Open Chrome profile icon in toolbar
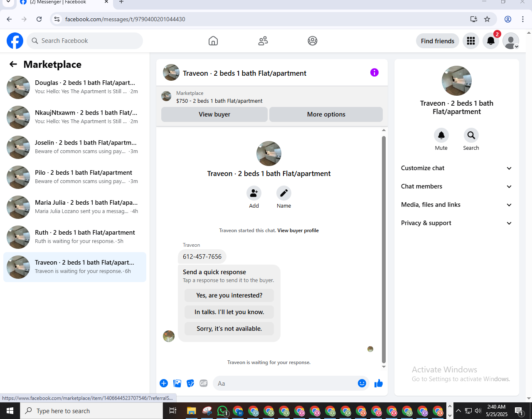 [508, 19]
